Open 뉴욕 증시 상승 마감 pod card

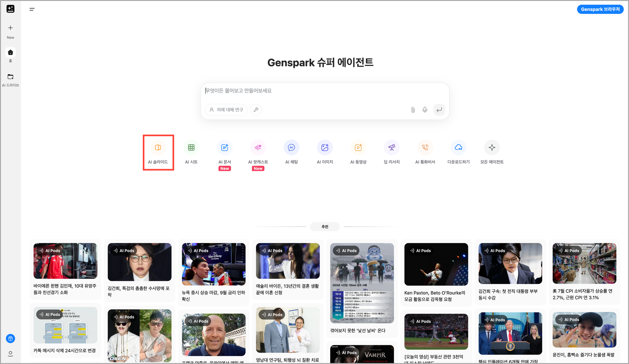click(x=214, y=272)
